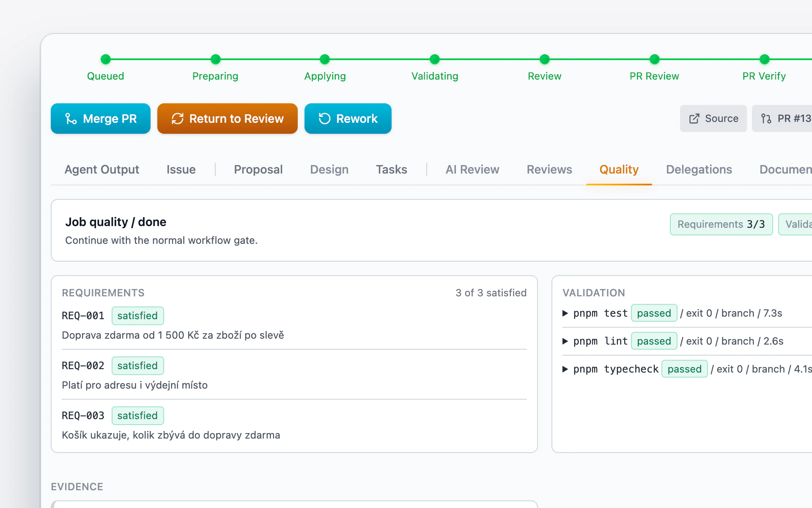Image resolution: width=812 pixels, height=508 pixels.
Task: Click the refresh icon in Return to Review
Action: (178, 119)
